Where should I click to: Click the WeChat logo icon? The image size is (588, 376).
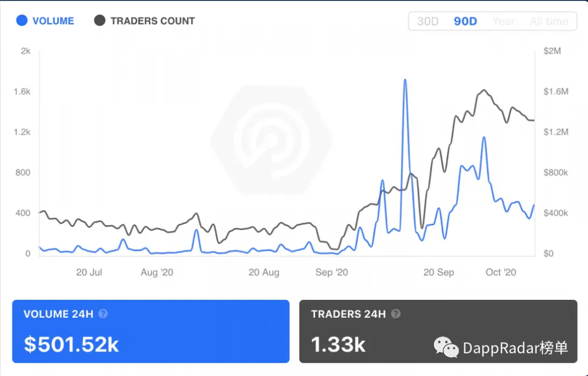point(446,347)
